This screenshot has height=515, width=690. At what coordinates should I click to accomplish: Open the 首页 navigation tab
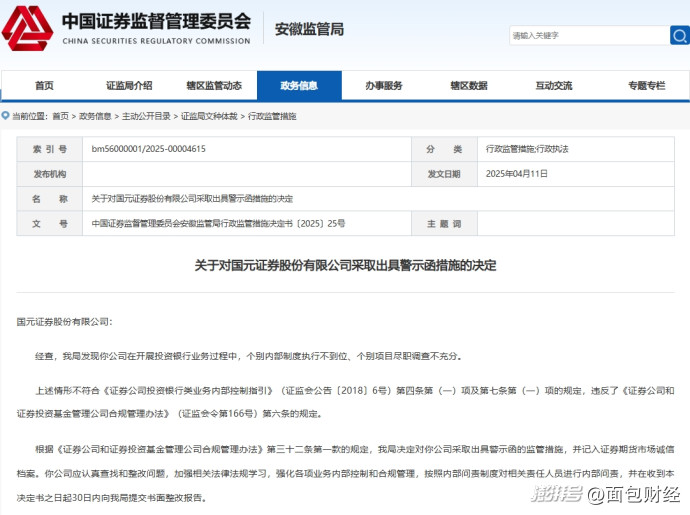44,85
